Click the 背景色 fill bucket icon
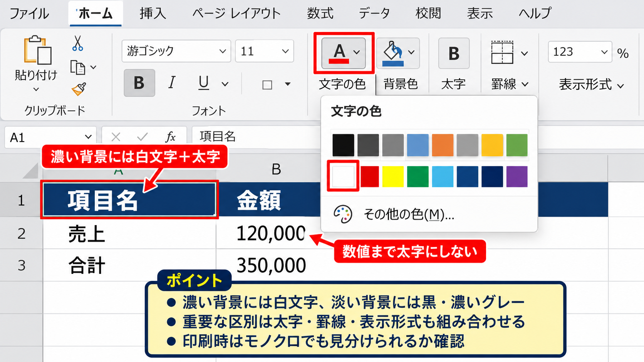This screenshot has height=362, width=644. [392, 53]
